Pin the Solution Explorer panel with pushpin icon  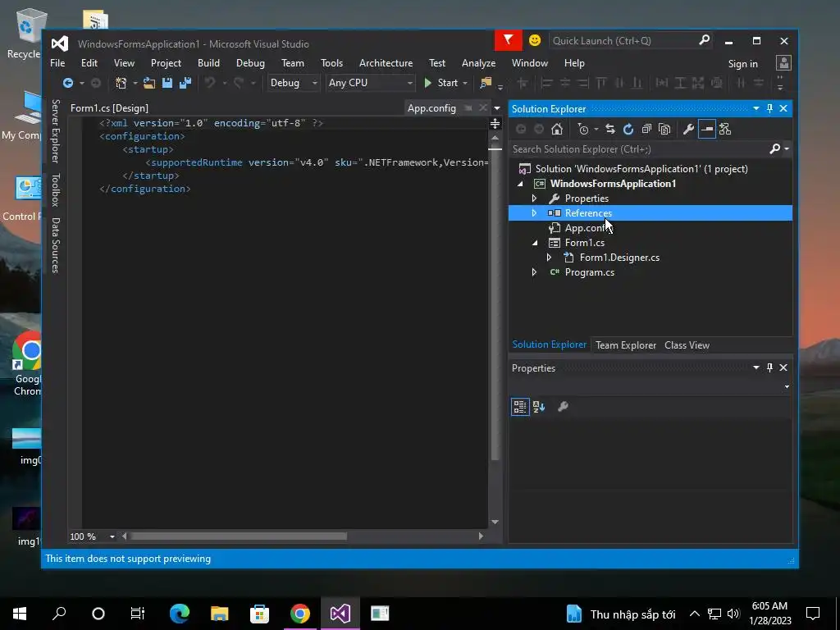tap(769, 108)
